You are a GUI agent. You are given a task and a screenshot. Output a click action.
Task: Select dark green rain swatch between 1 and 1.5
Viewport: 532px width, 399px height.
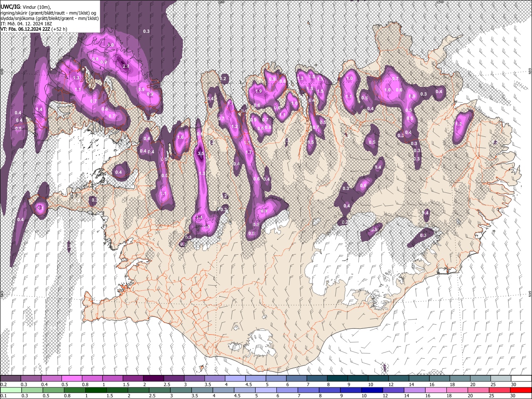point(96,390)
